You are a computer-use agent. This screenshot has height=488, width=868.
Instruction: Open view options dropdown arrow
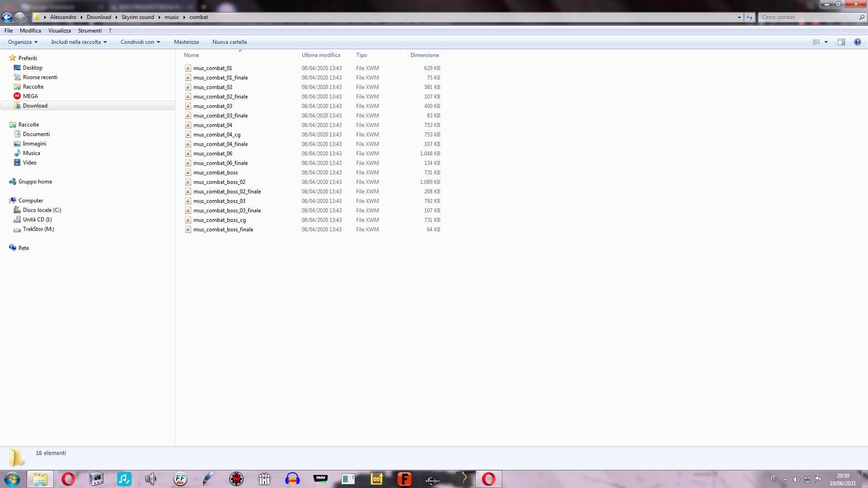826,42
